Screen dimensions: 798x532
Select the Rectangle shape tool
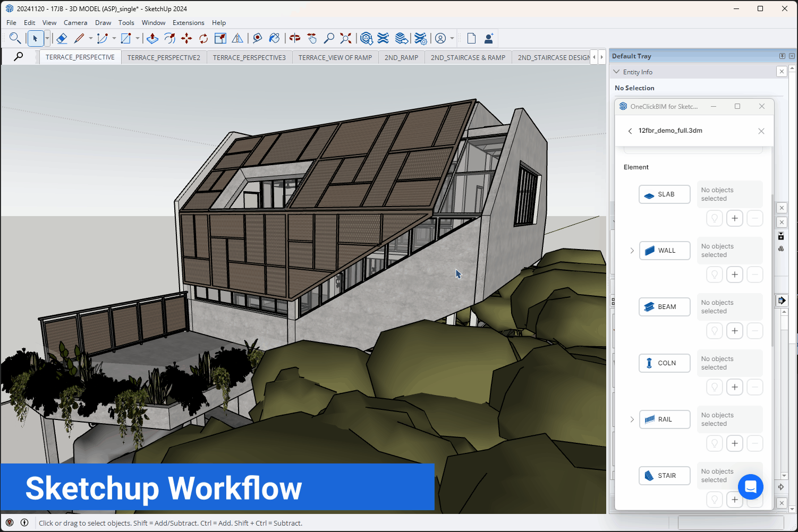(x=126, y=38)
